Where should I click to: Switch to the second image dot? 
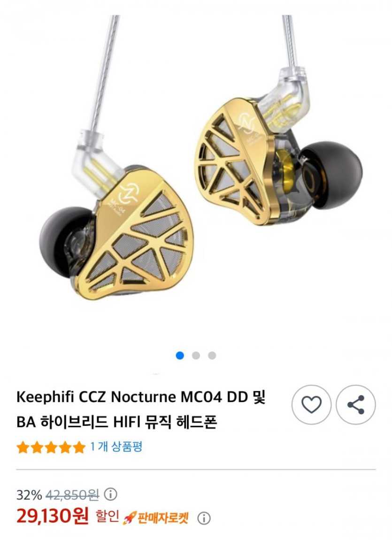click(196, 355)
